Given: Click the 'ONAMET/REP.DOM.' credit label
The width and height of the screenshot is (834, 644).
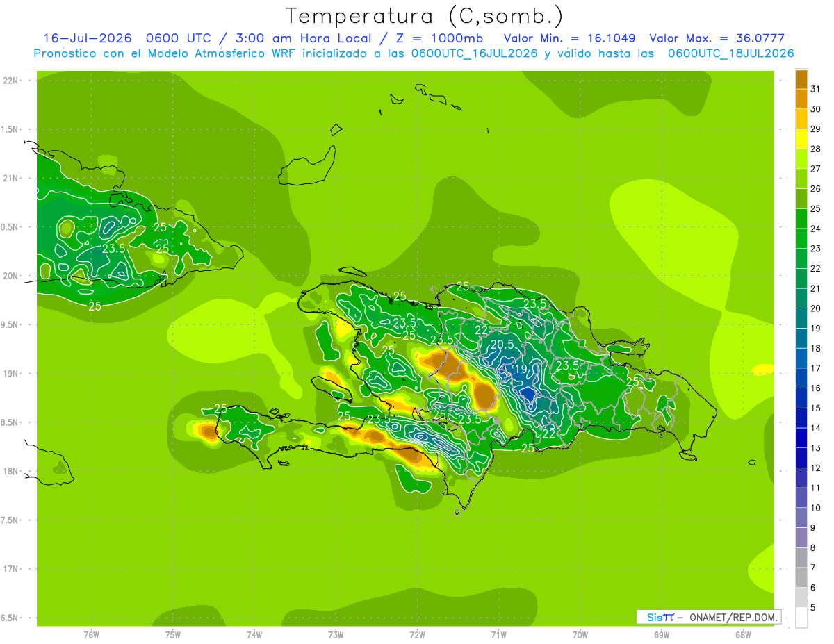Looking at the screenshot, I should [x=733, y=617].
